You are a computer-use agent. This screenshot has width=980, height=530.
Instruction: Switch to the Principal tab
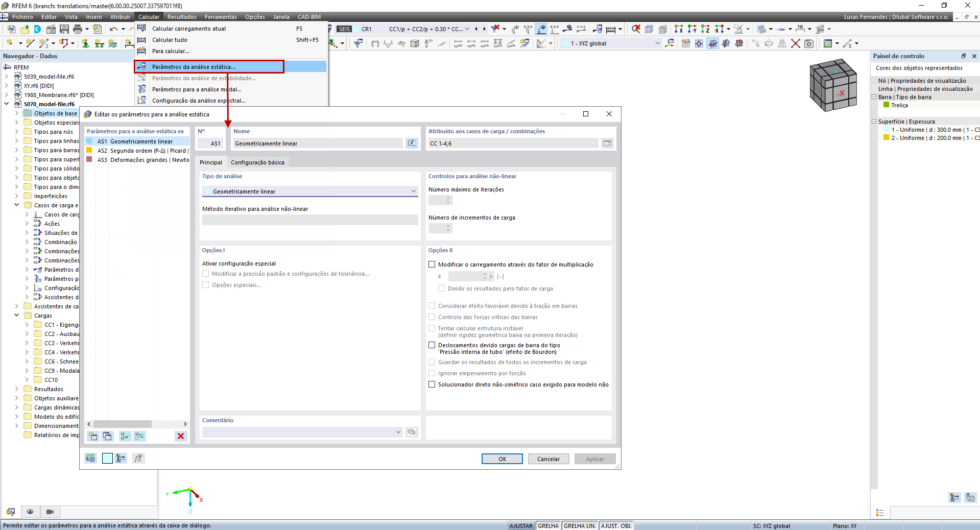[x=211, y=162]
